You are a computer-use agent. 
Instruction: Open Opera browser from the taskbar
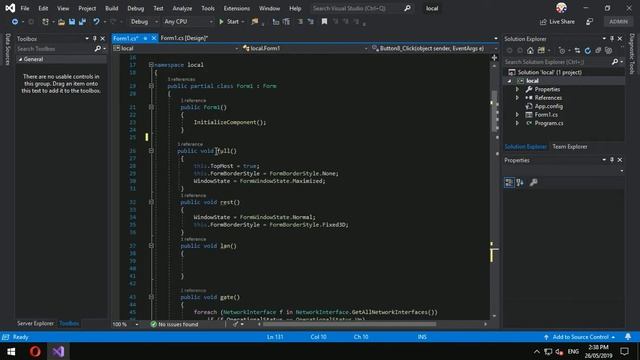tap(35, 351)
